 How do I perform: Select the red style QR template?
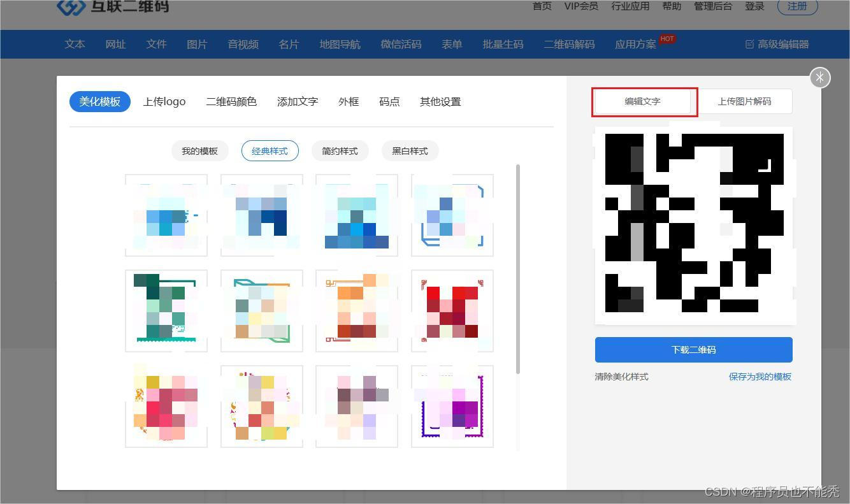pyautogui.click(x=452, y=310)
